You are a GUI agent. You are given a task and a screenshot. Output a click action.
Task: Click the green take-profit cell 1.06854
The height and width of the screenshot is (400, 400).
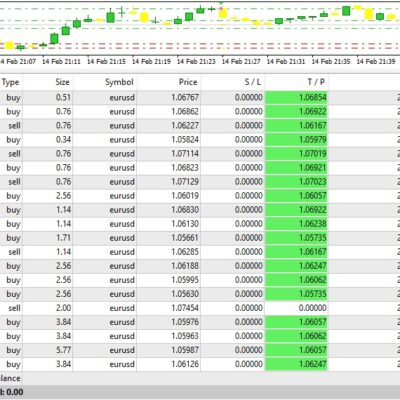coord(296,97)
